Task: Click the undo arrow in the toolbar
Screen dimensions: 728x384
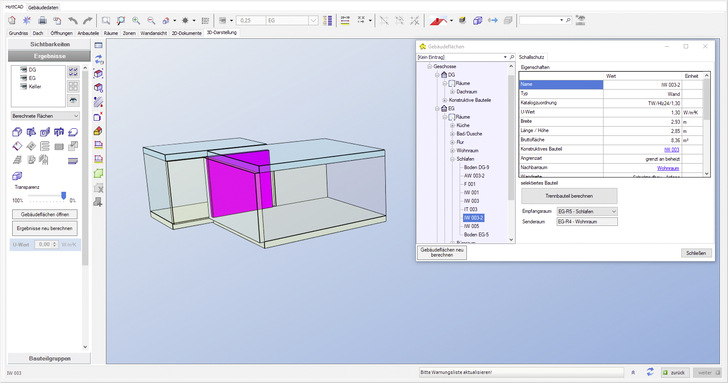Action: click(72, 20)
